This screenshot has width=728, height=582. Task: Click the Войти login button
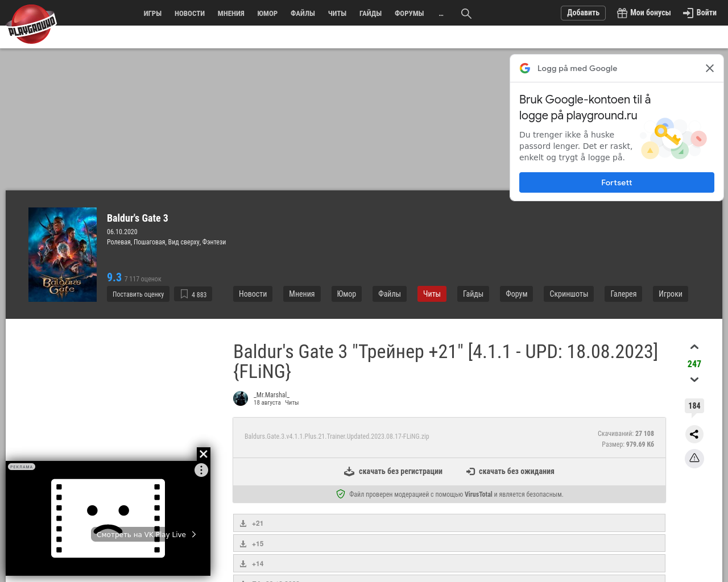(x=700, y=13)
